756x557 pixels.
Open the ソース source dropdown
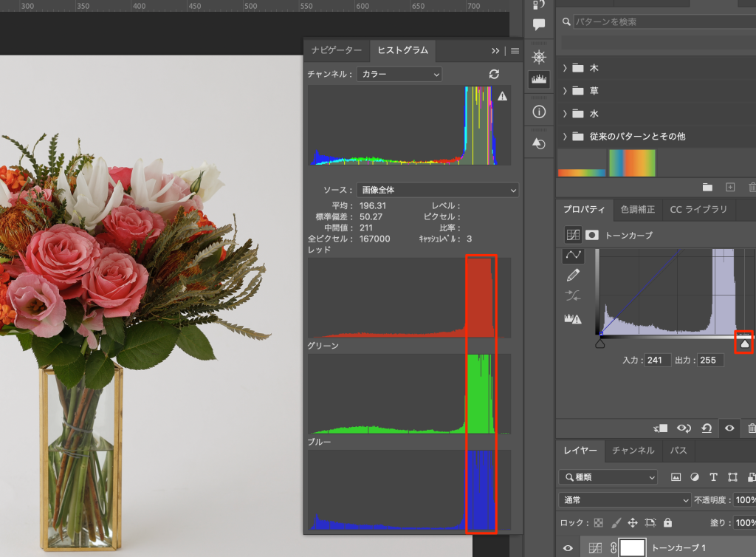point(437,190)
